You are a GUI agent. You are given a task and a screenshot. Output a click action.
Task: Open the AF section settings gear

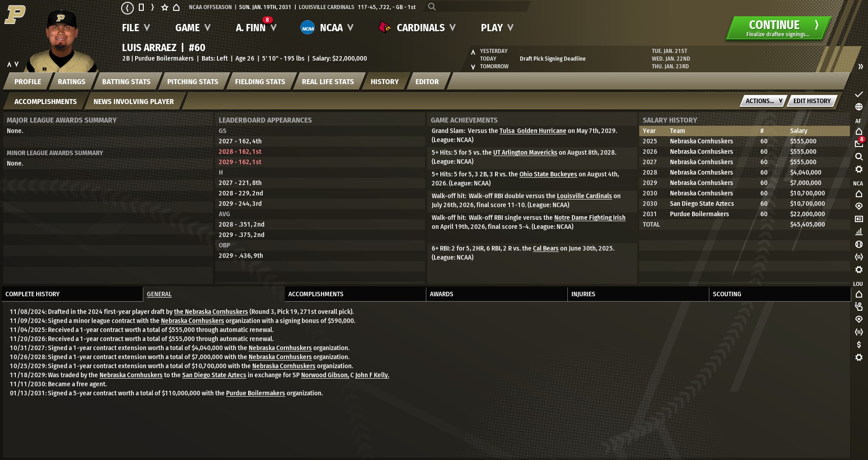point(859,169)
